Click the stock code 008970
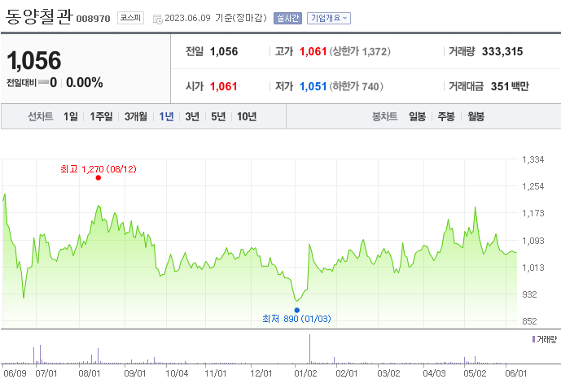The width and height of the screenshot is (561, 392). [93, 19]
